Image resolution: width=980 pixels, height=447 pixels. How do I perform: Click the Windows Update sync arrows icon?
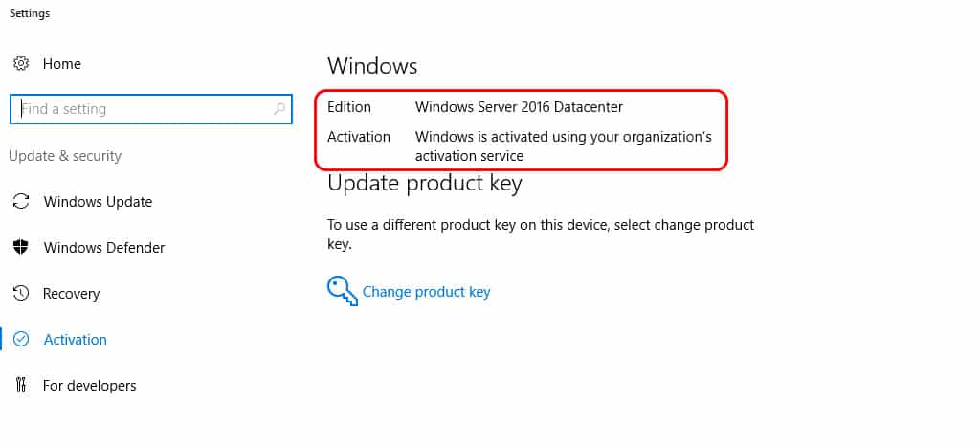(x=21, y=201)
